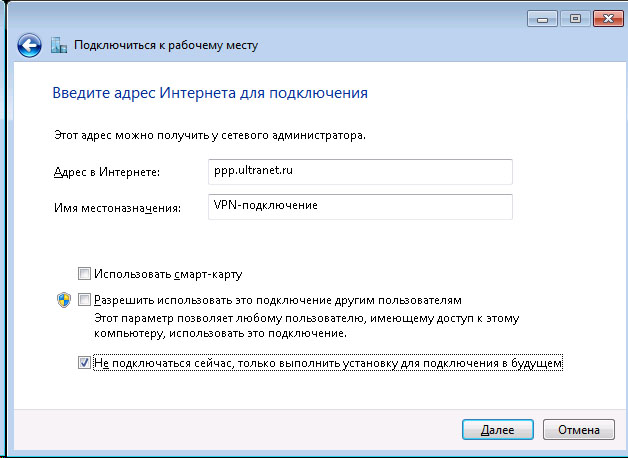Focus the 'Адрес в Интернете' input field

coord(359,172)
